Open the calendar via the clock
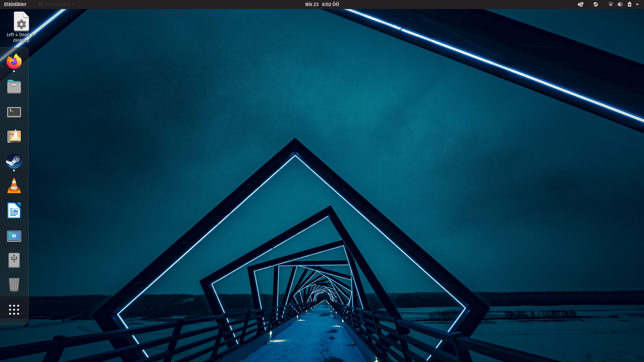 click(x=321, y=4)
